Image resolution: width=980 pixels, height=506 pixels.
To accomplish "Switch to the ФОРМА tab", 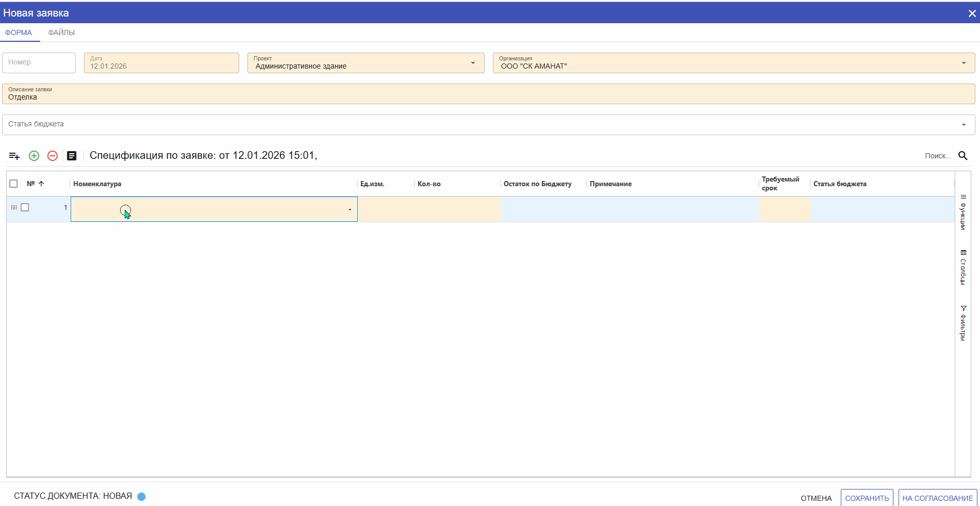I will pos(19,32).
